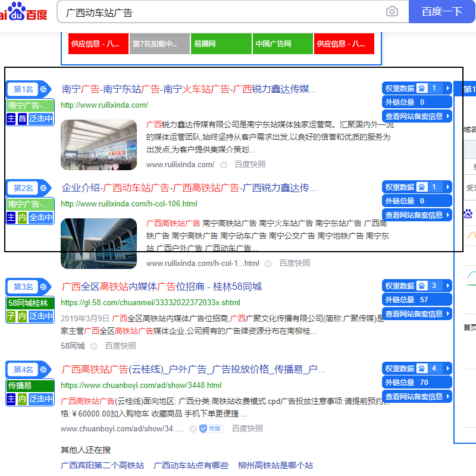Open URL ruilixinda.com/h-col-106.html
This screenshot has width=476, height=476.
point(129,203)
